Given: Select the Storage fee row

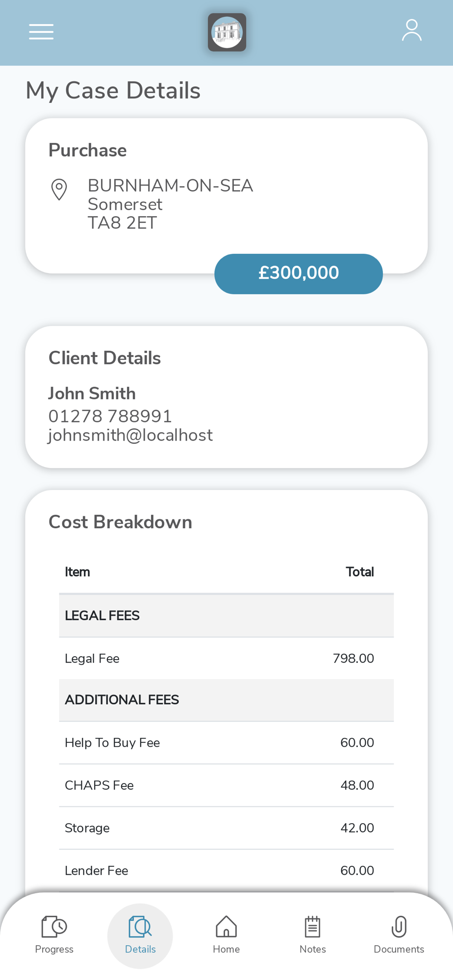Looking at the screenshot, I should point(226,828).
